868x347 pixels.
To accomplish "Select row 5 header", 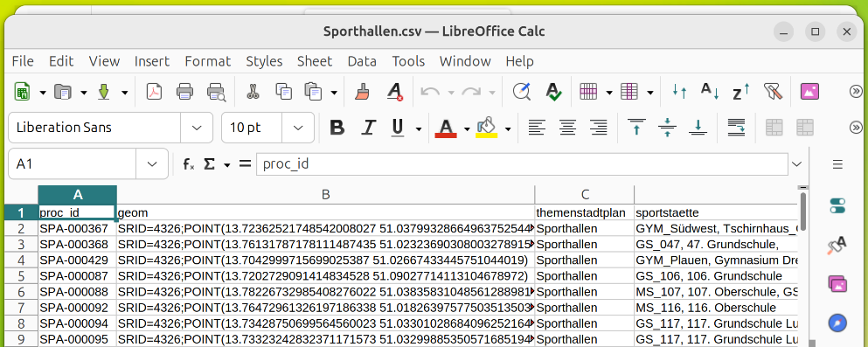I will click(21, 275).
